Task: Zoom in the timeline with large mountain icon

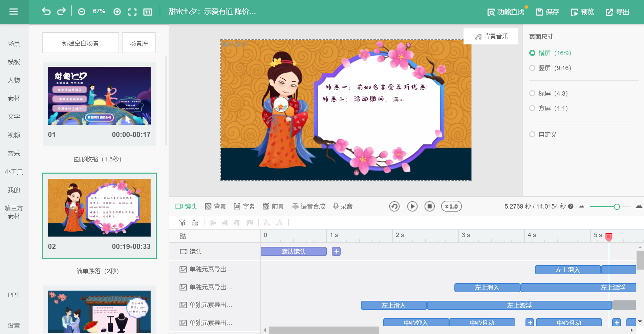Action: point(639,206)
